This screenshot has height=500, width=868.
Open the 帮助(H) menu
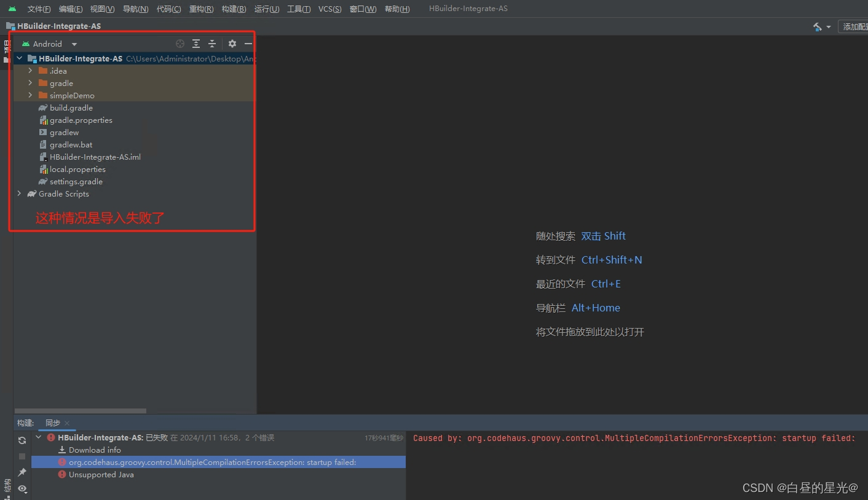point(397,9)
